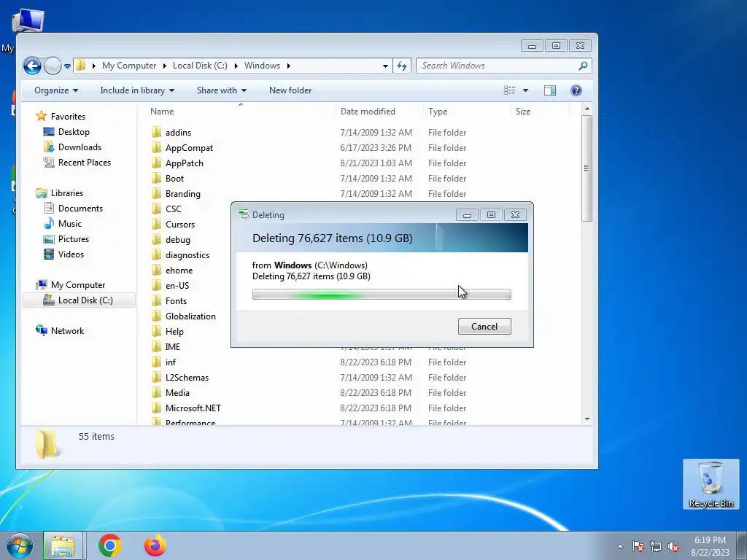Select Libraries in navigation pane

(66, 192)
